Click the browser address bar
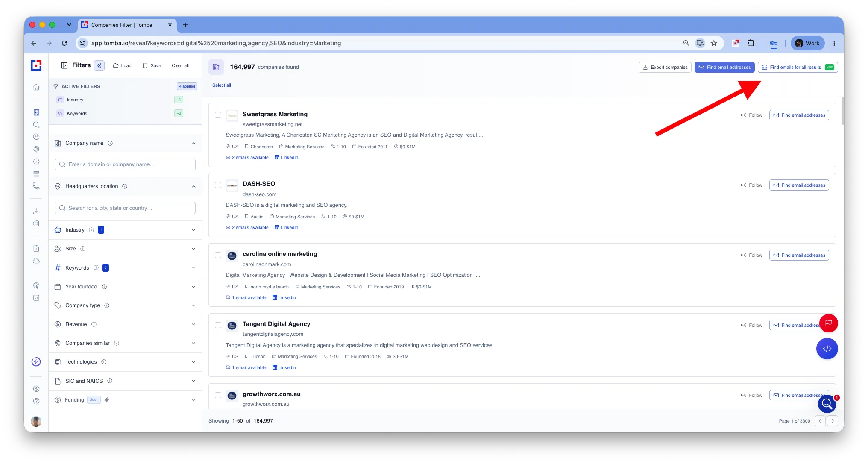The height and width of the screenshot is (464, 868). tap(380, 43)
